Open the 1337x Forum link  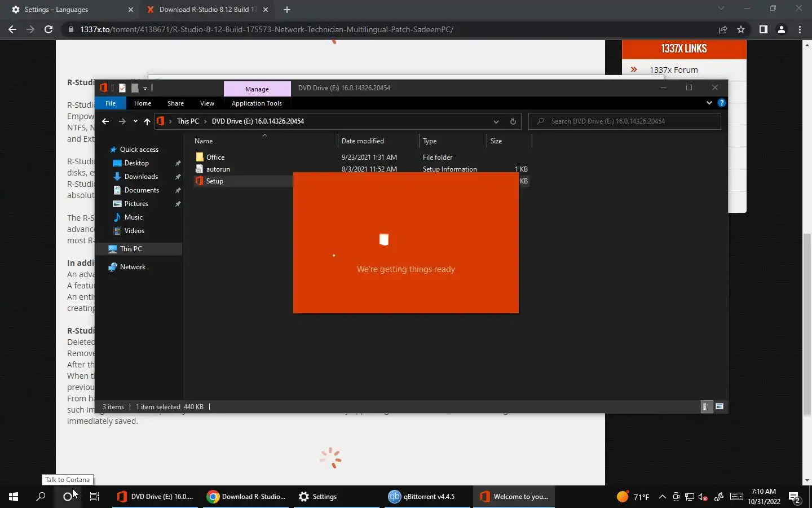pyautogui.click(x=674, y=70)
